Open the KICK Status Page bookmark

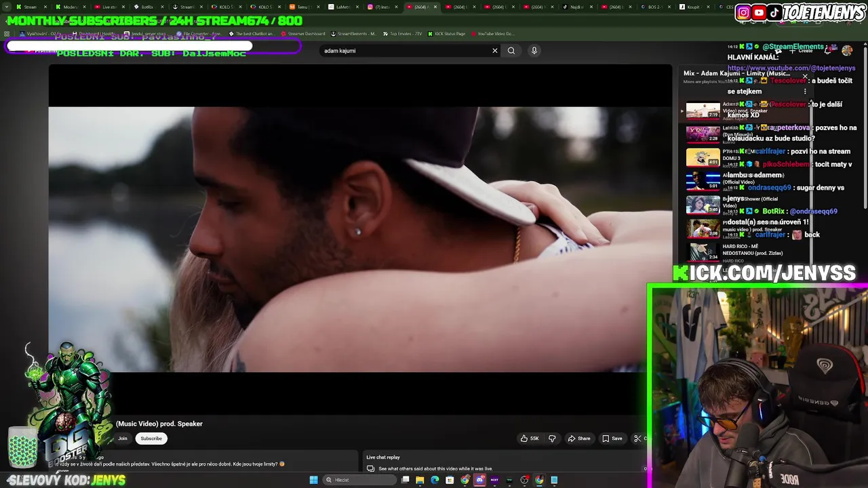click(446, 33)
